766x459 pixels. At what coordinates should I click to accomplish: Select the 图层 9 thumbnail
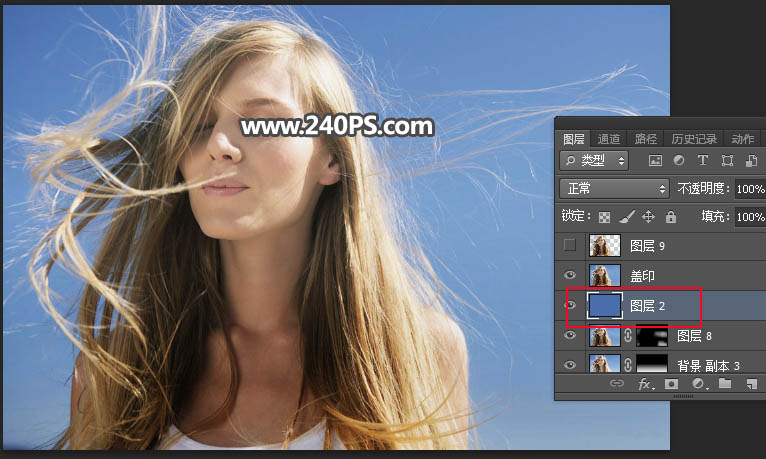click(x=605, y=245)
